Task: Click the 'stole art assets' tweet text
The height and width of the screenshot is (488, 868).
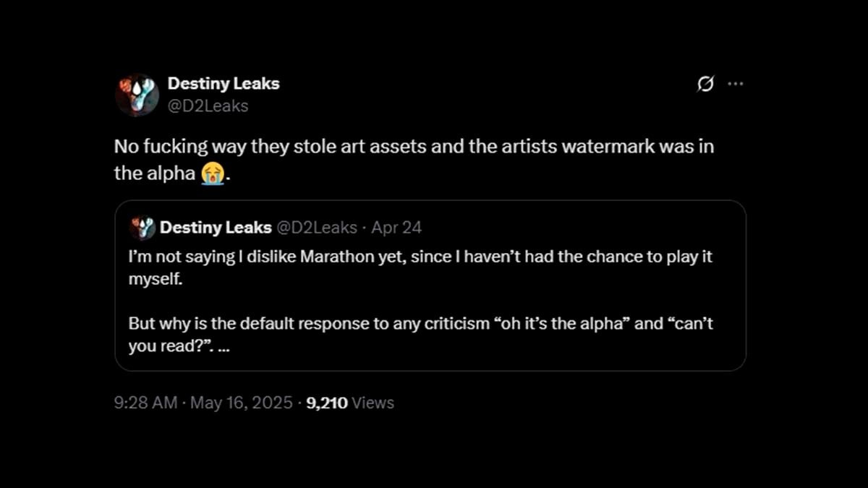Action: point(414,147)
